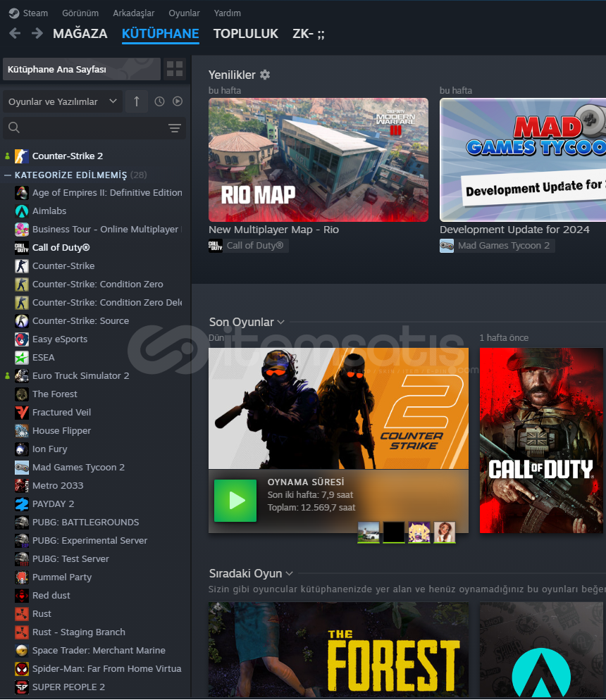606x700 pixels.
Task: Click the Pummel Party icon
Action: [x=22, y=577]
